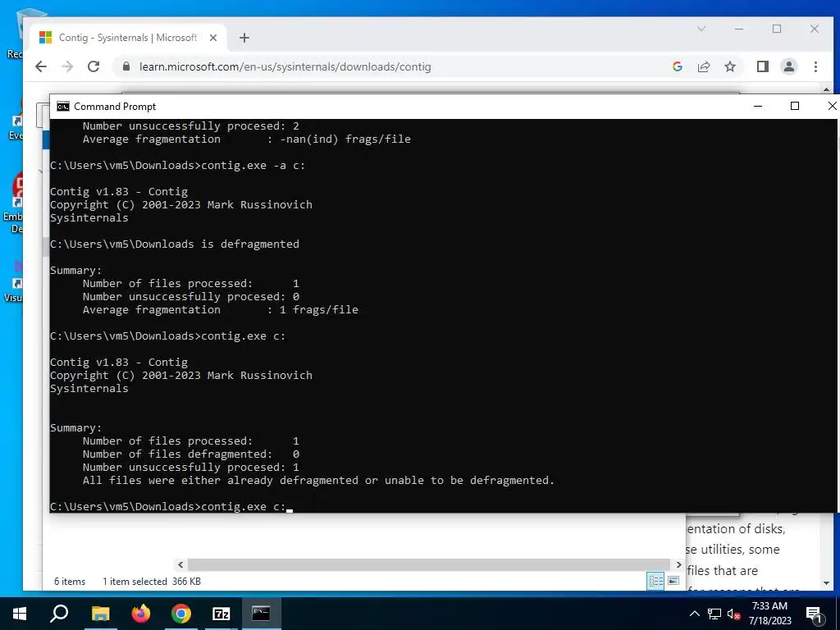Minimize the Command Prompt window

pos(757,106)
